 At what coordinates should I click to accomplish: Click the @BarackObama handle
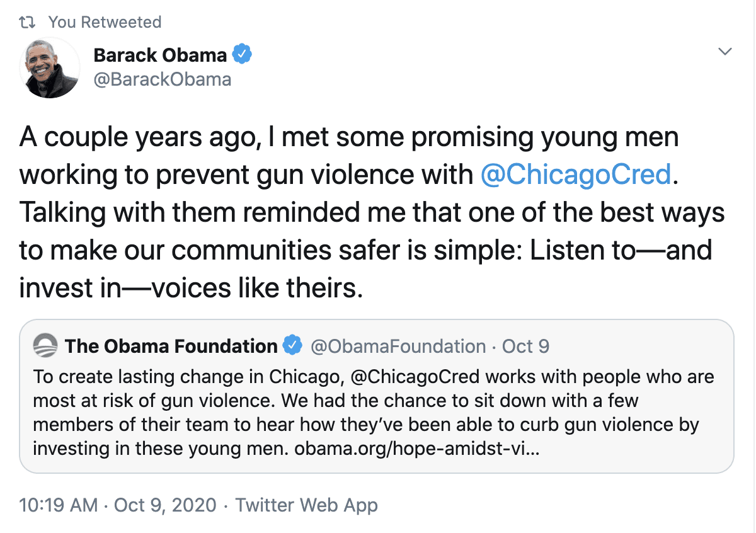163,79
